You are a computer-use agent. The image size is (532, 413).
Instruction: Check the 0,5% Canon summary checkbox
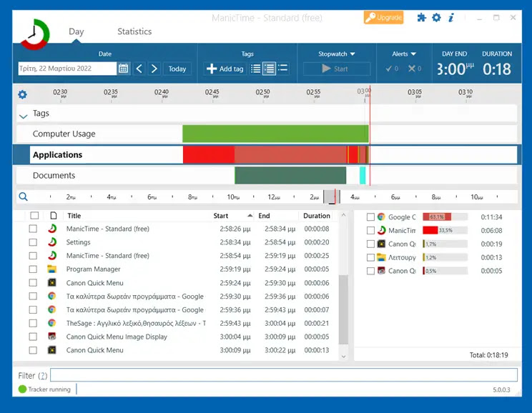(x=370, y=271)
